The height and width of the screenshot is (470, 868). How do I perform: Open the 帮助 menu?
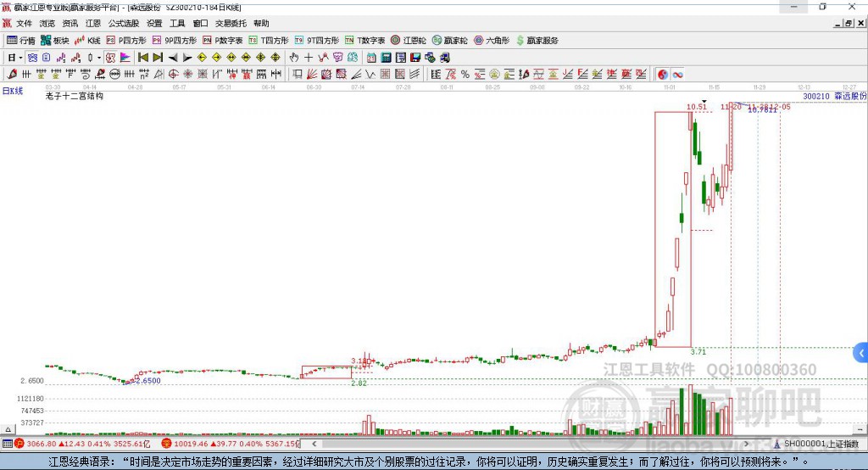261,23
